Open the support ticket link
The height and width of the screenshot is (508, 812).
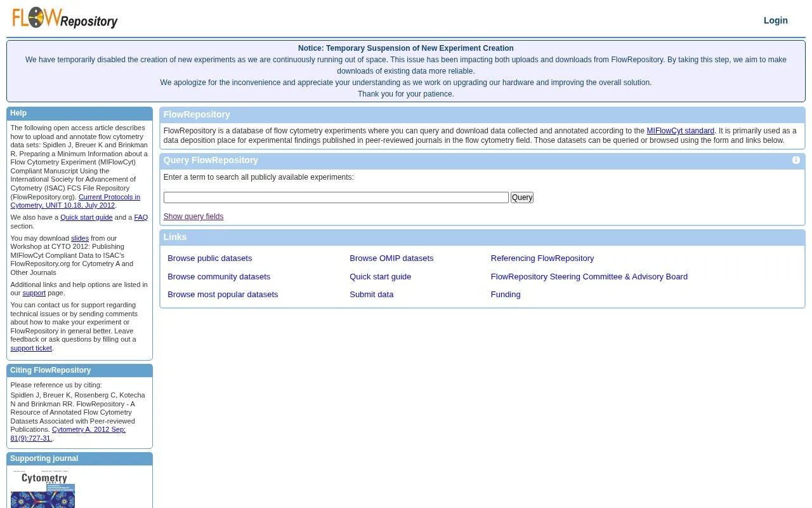coord(31,348)
